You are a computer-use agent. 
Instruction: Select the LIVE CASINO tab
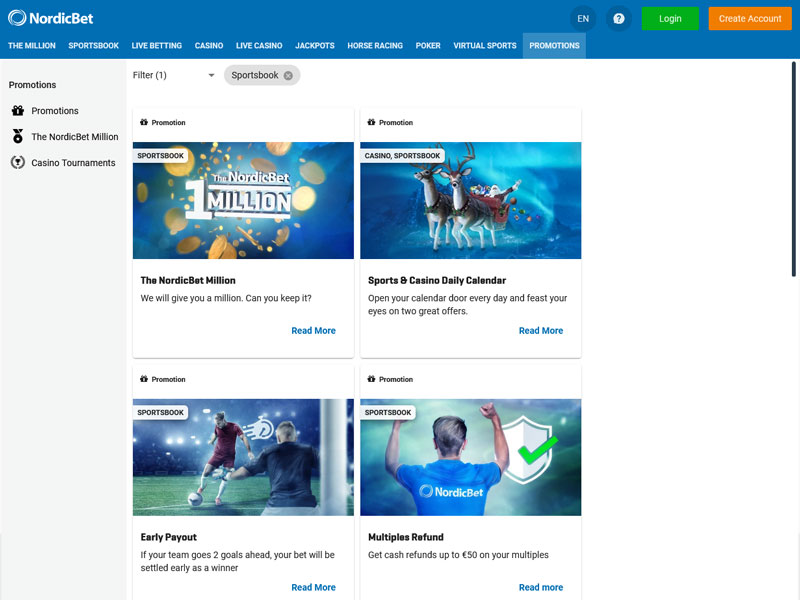259,45
